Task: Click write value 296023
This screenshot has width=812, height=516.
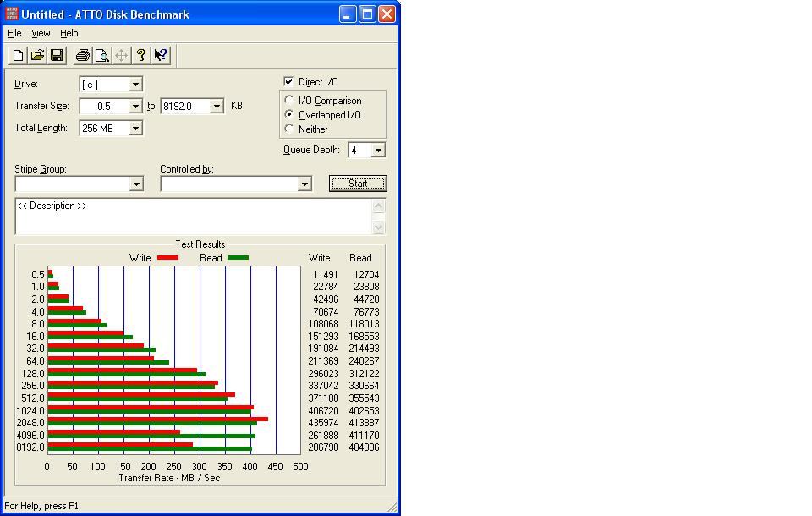Action: [323, 374]
